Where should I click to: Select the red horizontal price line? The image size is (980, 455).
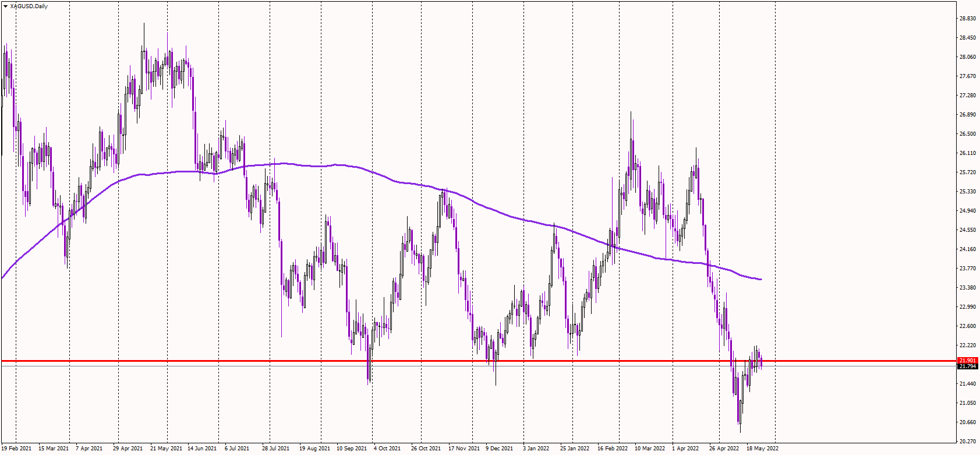click(479, 361)
